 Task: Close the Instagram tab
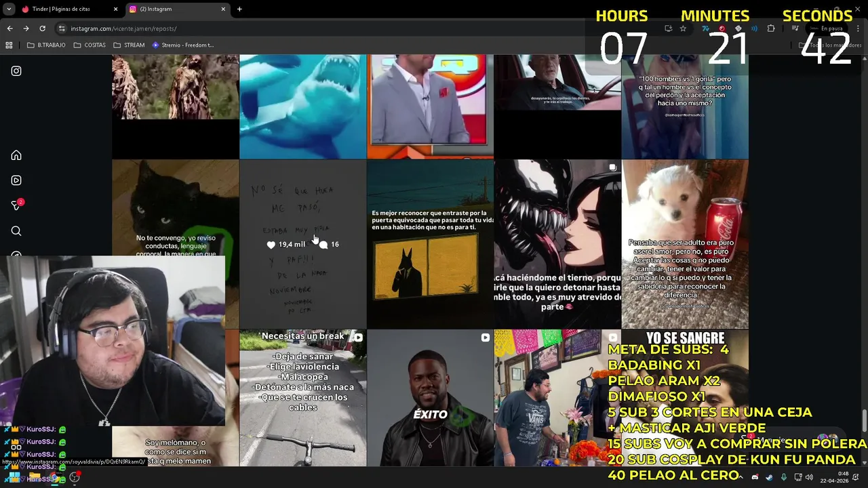coord(223,9)
